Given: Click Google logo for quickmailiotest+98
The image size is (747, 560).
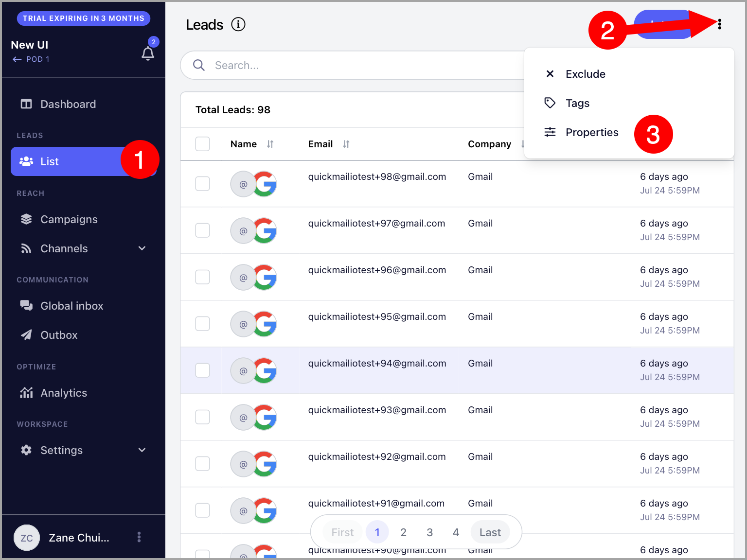Looking at the screenshot, I should [x=265, y=184].
